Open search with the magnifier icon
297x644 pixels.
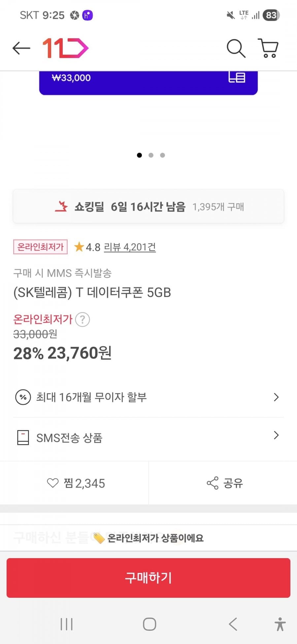(x=236, y=48)
